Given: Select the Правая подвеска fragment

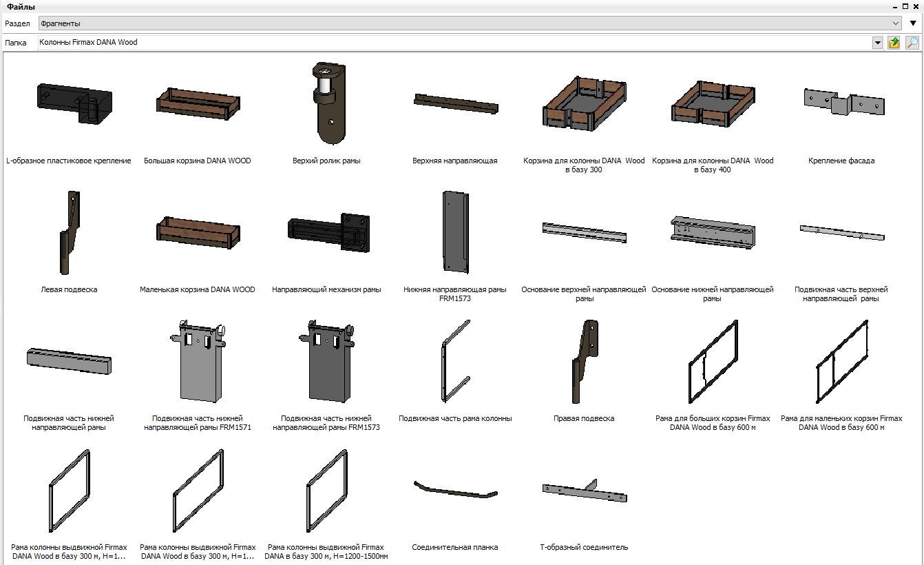Looking at the screenshot, I should (584, 361).
